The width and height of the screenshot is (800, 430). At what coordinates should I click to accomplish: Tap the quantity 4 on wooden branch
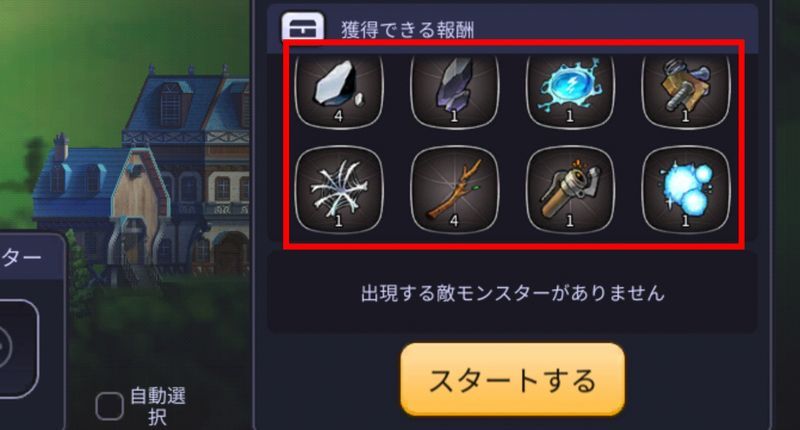click(x=454, y=220)
